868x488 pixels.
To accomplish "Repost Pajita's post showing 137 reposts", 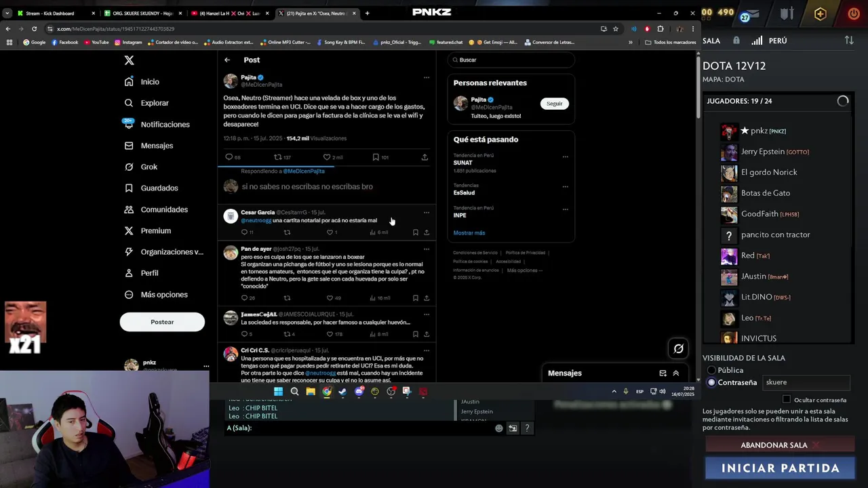I will pos(277,157).
